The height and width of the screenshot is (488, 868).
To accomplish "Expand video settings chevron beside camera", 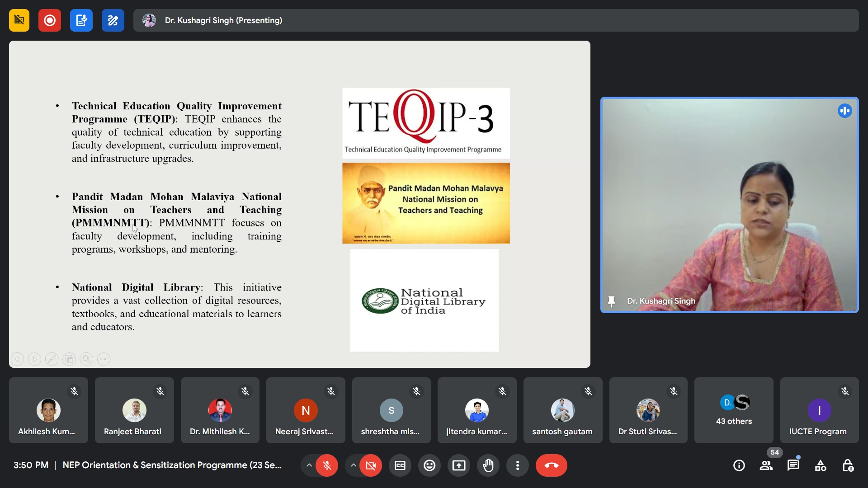I will pos(354,465).
